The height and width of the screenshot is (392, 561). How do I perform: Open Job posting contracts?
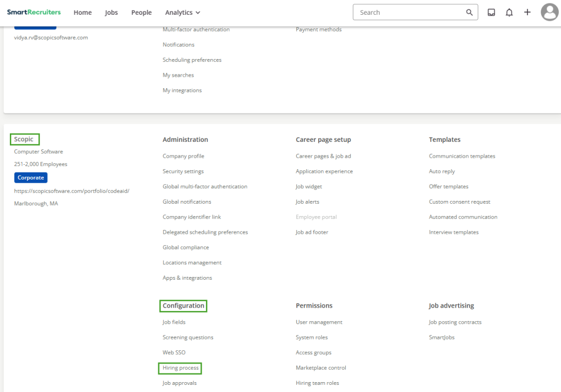tap(455, 322)
